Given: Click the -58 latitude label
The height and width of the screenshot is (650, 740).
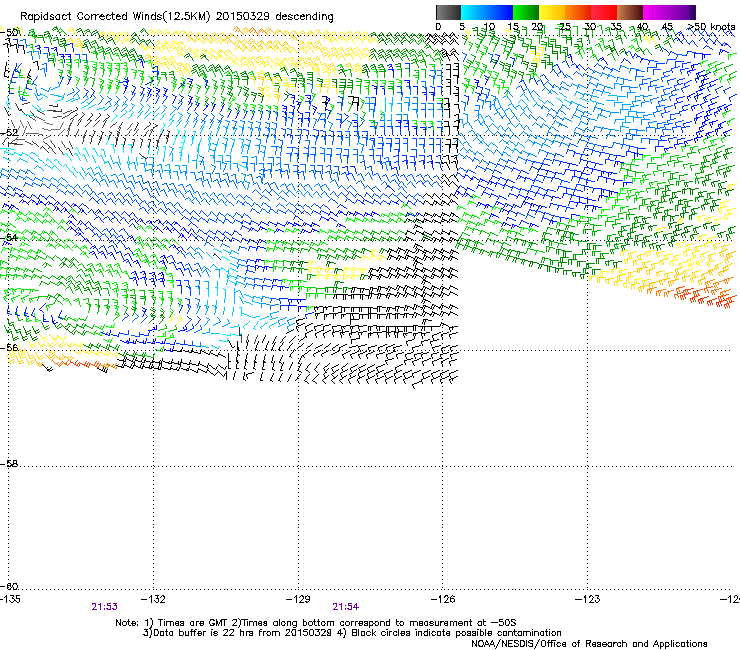Looking at the screenshot, I should coord(9,464).
